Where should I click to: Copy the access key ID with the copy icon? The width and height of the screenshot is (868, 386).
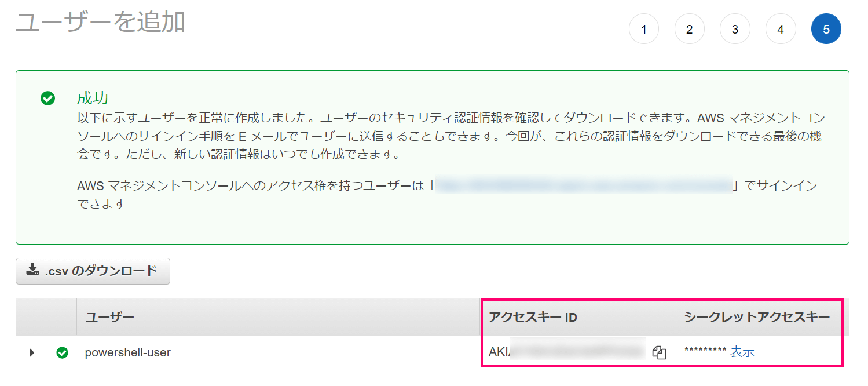[x=659, y=352]
